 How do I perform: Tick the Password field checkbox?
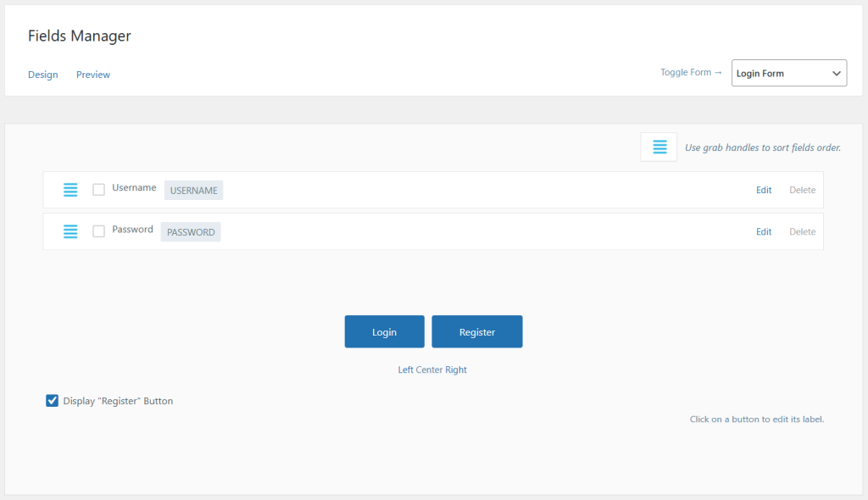(x=98, y=231)
